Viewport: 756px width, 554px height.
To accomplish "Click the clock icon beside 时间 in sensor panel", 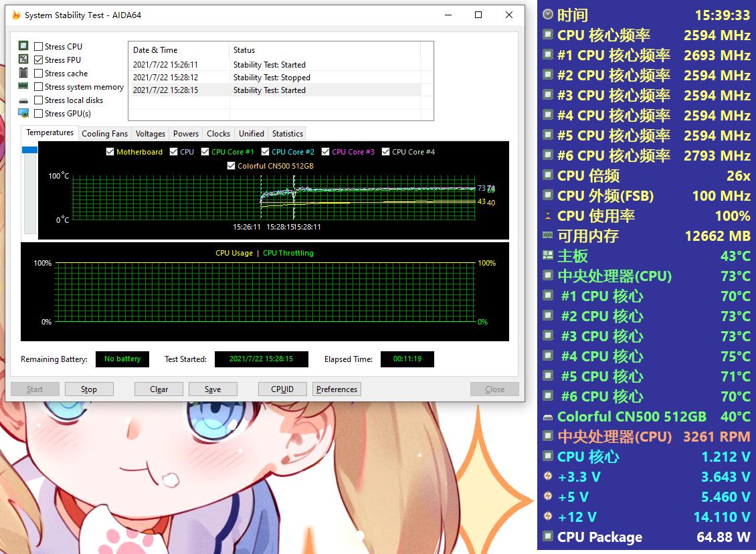I will tap(548, 15).
